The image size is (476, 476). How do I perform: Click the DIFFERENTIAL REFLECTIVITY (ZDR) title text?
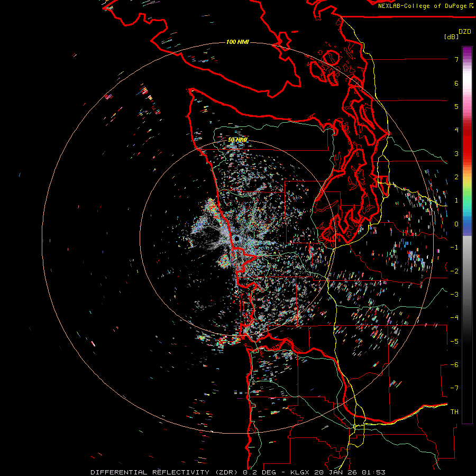click(166, 472)
